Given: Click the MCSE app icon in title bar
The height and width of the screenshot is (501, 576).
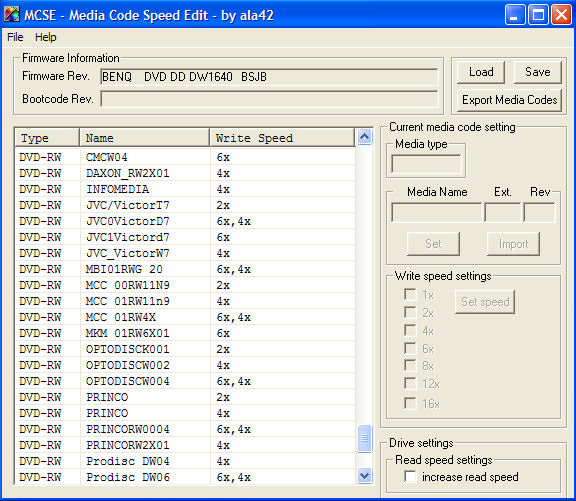Looking at the screenshot, I should point(11,15).
